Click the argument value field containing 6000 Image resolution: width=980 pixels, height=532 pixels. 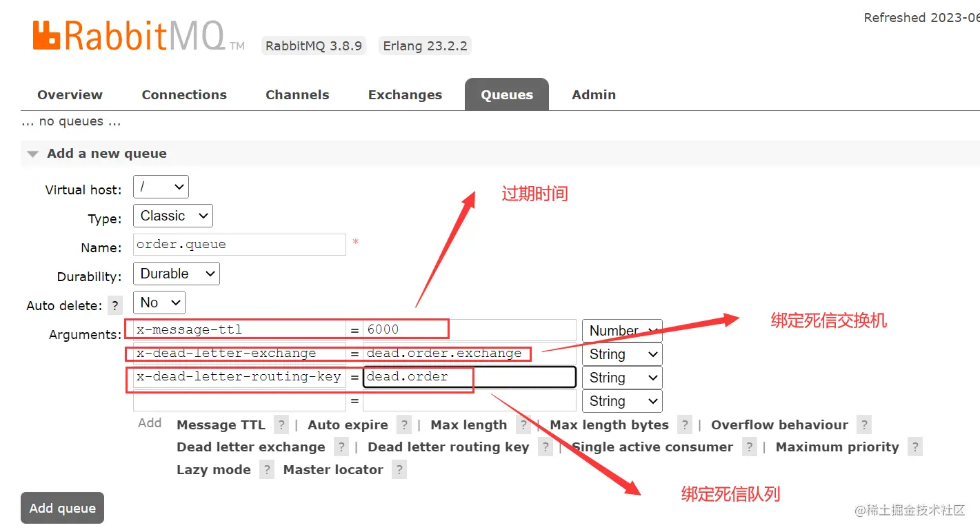point(469,329)
